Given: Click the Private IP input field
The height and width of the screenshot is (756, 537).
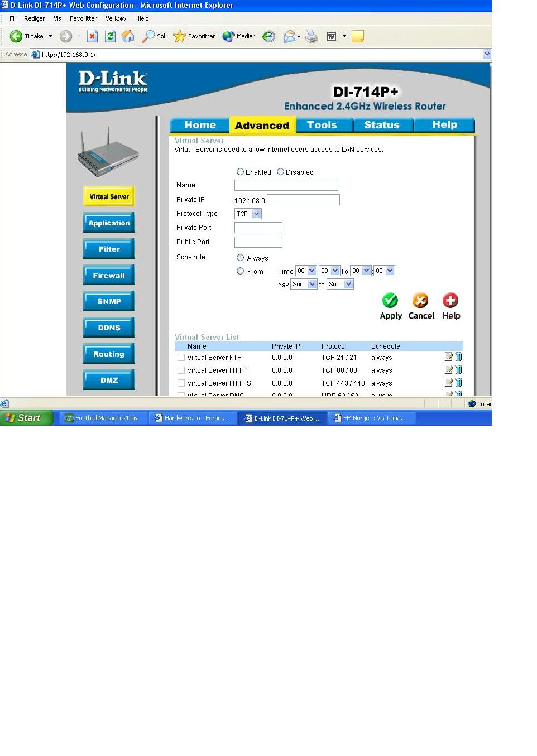Looking at the screenshot, I should pyautogui.click(x=303, y=200).
